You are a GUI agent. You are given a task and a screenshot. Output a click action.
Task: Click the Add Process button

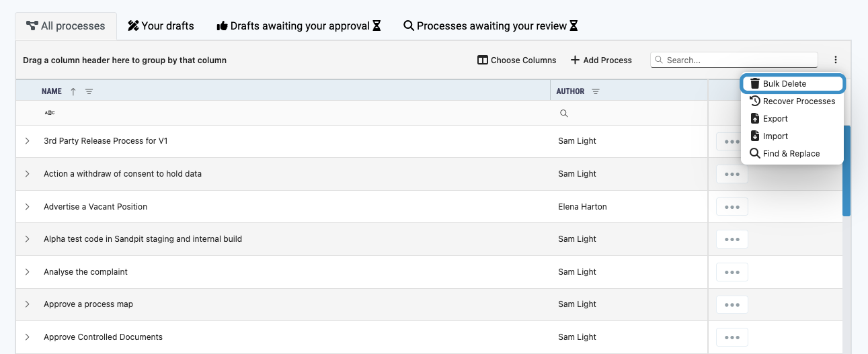(601, 60)
